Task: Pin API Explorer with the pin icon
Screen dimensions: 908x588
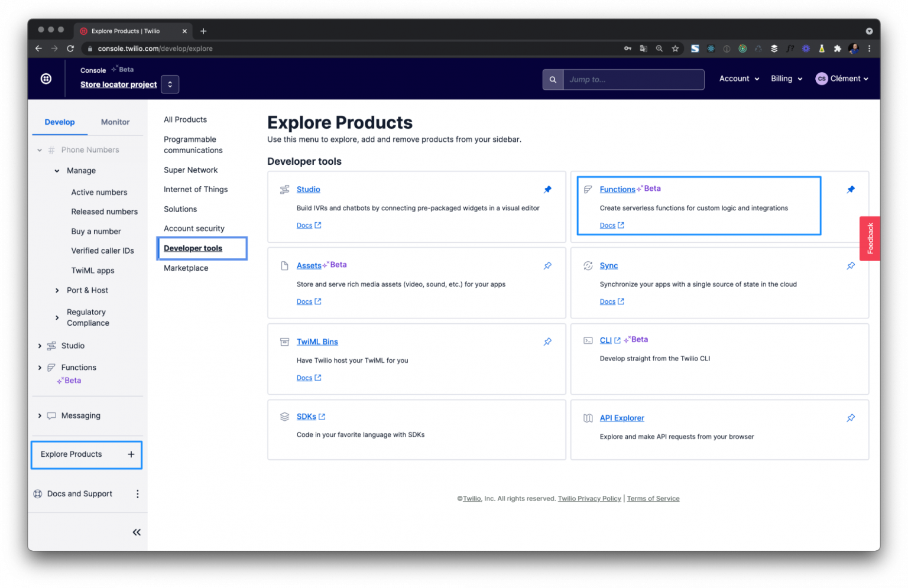Action: 850,418
